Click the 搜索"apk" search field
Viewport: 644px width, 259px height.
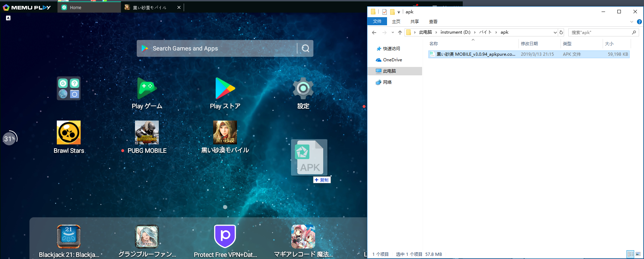point(599,33)
